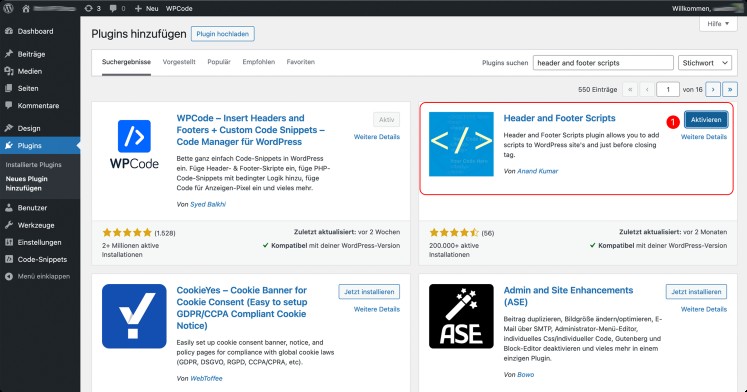Click the Willkommen user greeting

click(x=707, y=8)
